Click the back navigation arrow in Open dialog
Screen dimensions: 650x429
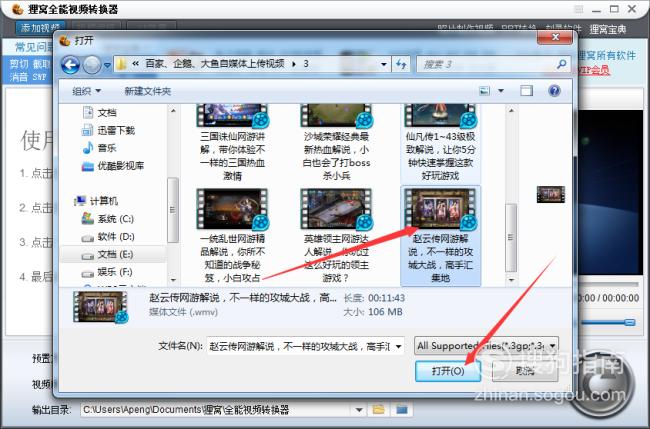(70, 65)
